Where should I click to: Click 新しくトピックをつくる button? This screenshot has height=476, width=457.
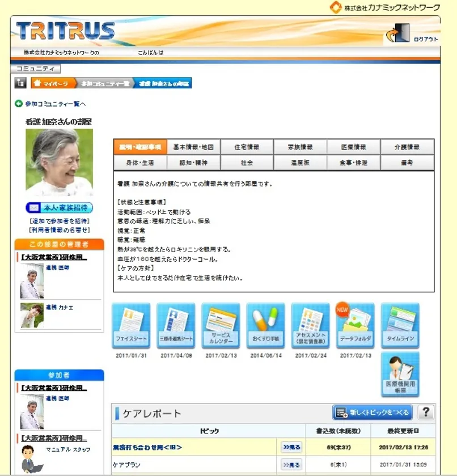point(373,413)
